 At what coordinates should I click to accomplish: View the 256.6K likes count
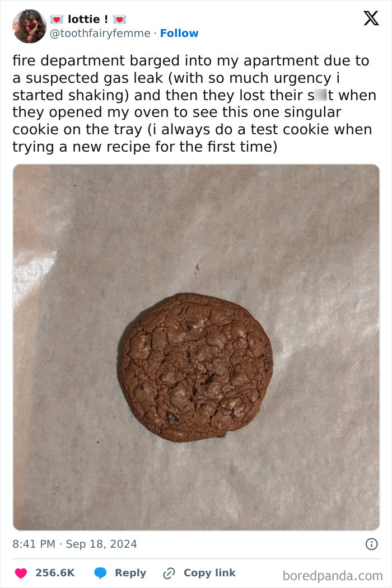tap(55, 573)
